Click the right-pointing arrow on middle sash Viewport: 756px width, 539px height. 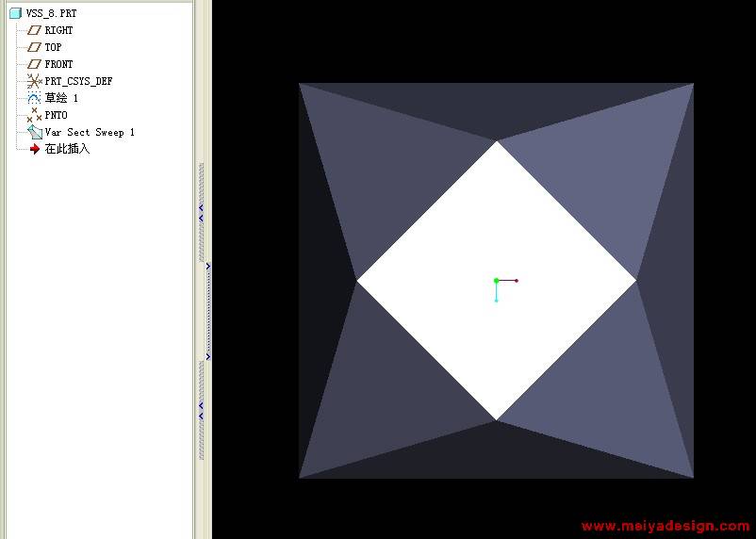coord(208,266)
